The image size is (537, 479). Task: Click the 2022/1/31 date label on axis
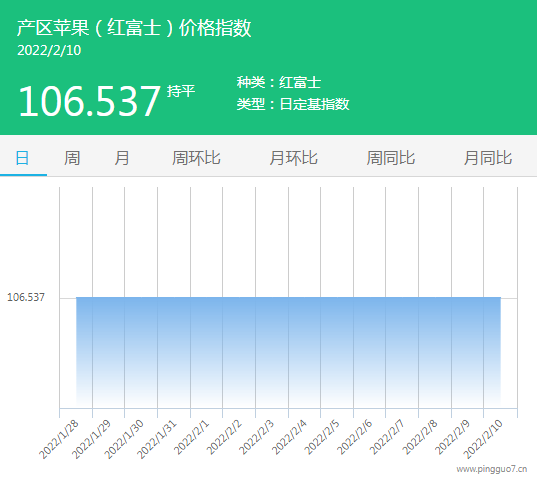pyautogui.click(x=157, y=439)
